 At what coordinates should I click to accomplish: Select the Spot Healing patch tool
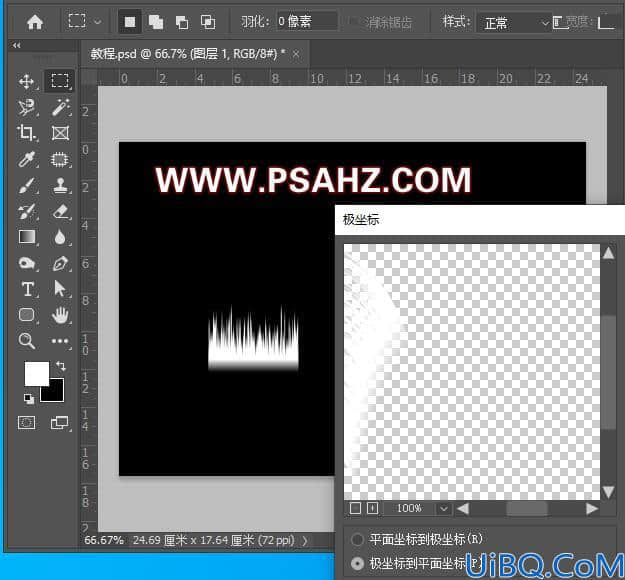tap(60, 159)
